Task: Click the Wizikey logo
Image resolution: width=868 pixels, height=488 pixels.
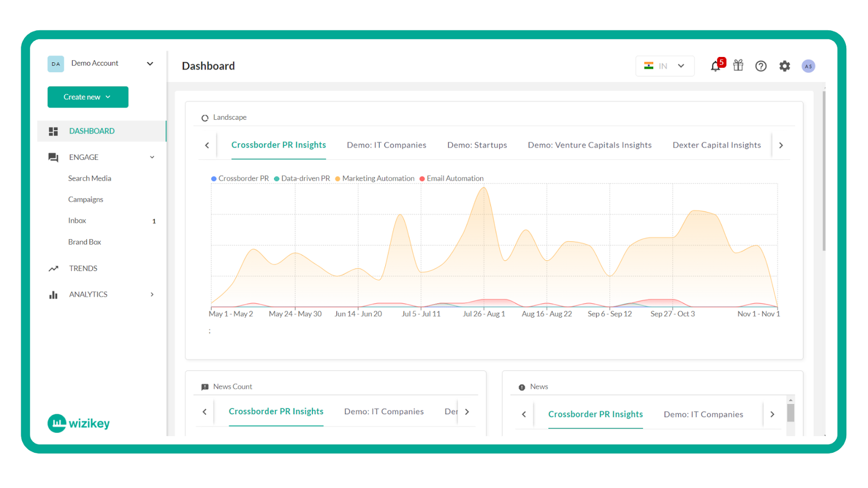Action: pos(79,423)
